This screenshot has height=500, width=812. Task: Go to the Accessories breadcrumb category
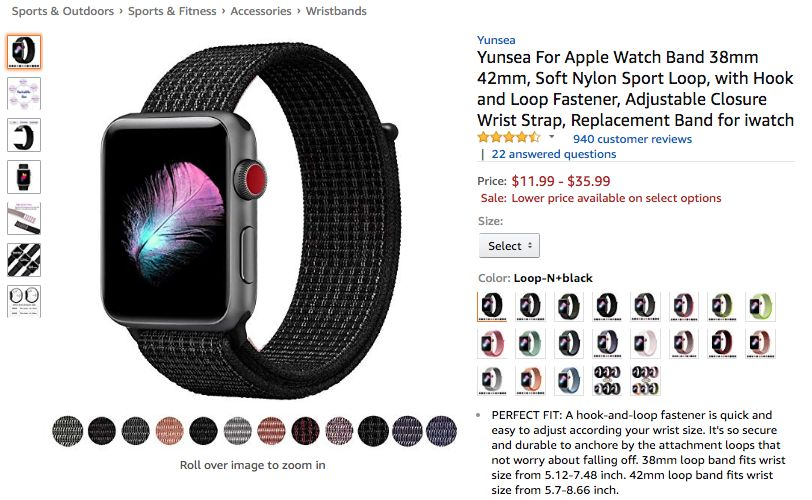260,11
